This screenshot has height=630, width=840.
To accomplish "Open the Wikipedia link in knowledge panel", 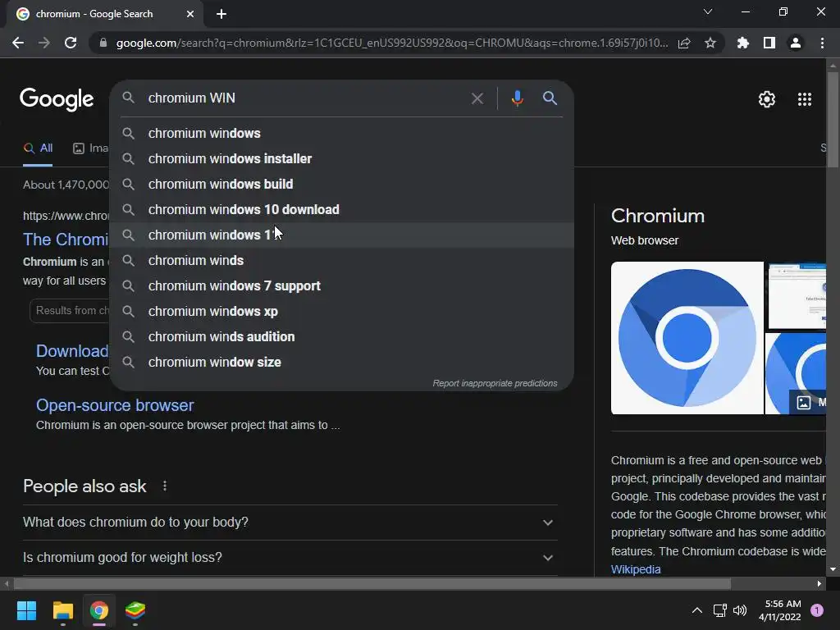I will [636, 569].
